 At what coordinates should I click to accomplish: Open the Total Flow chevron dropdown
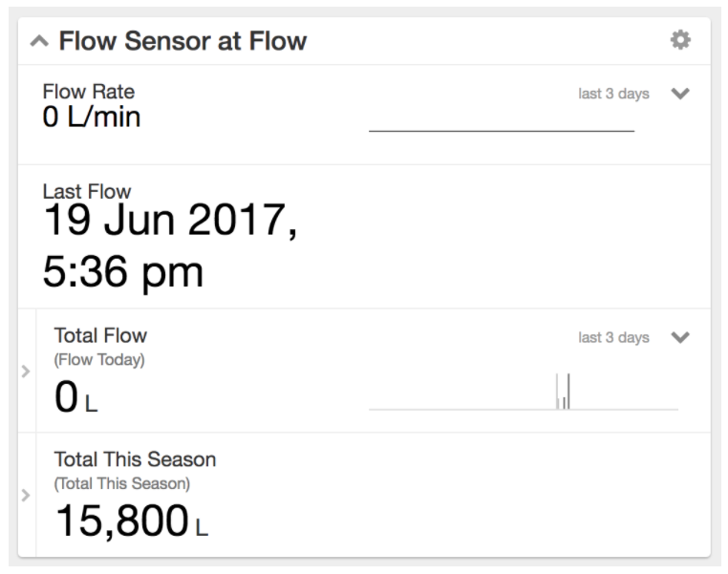pyautogui.click(x=680, y=337)
